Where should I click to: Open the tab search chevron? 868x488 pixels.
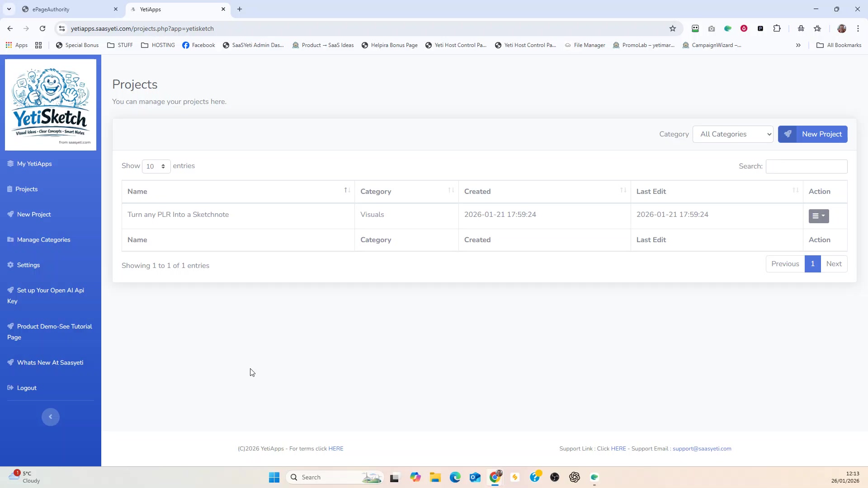(x=9, y=9)
